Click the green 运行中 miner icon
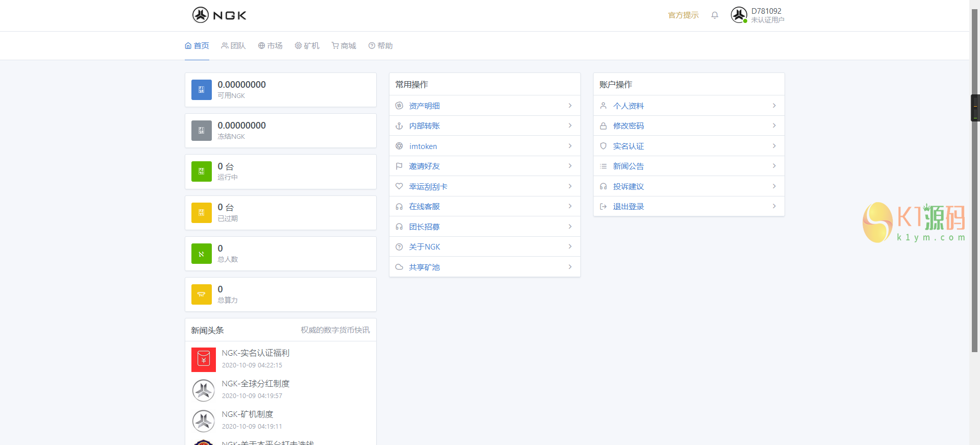980x445 pixels. coord(202,171)
